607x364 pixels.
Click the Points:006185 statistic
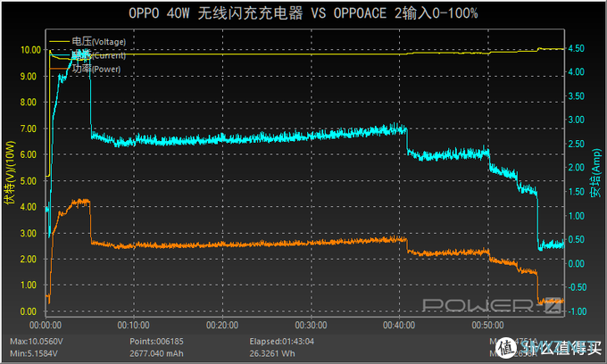coord(156,342)
